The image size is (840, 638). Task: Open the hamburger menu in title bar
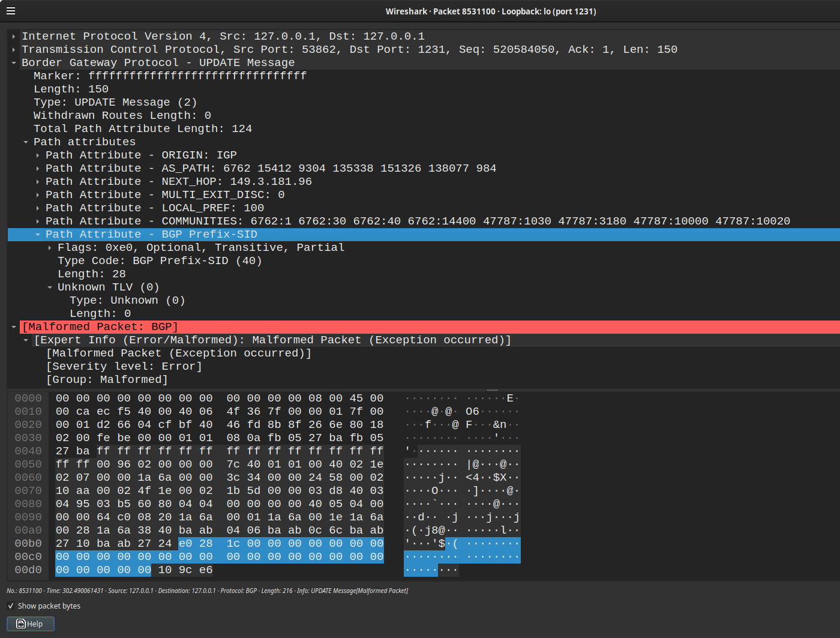11,11
